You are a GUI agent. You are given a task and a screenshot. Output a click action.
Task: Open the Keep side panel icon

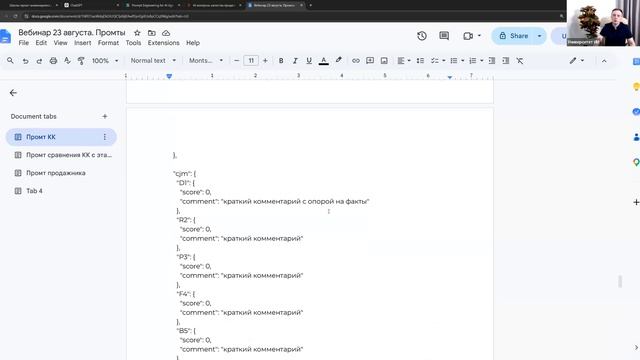pyautogui.click(x=636, y=87)
